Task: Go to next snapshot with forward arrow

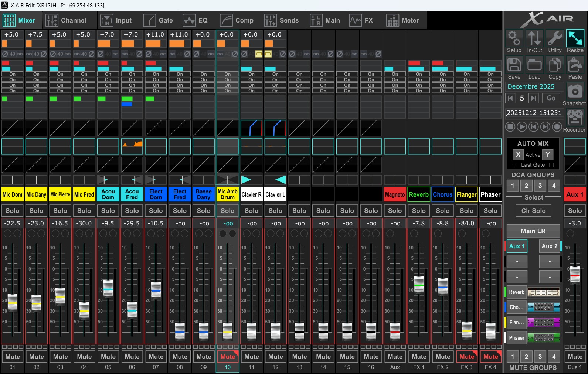Action: [533, 98]
